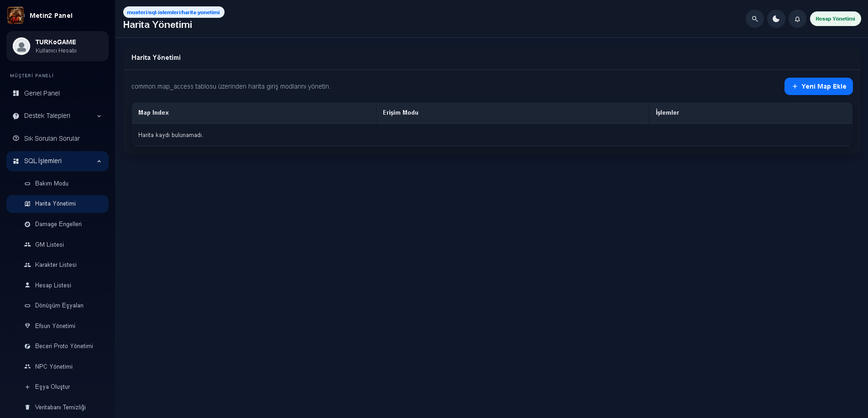Screen dimensions: 868x418
Task: Toggle dark mode moon icon
Action: (776, 19)
